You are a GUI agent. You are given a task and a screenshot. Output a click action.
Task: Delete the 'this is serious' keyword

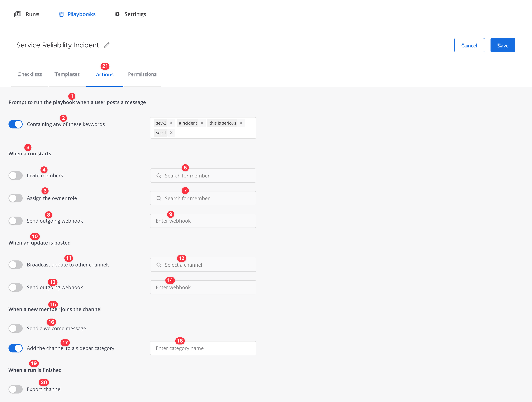click(241, 123)
